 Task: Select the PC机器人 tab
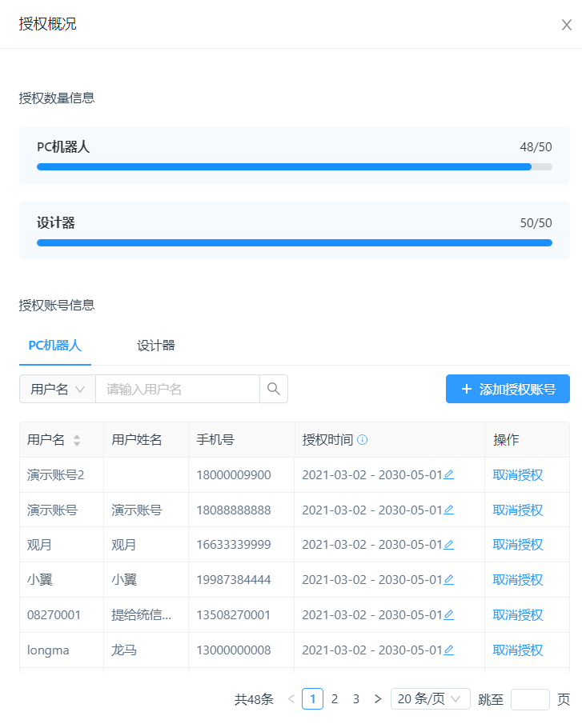point(55,346)
